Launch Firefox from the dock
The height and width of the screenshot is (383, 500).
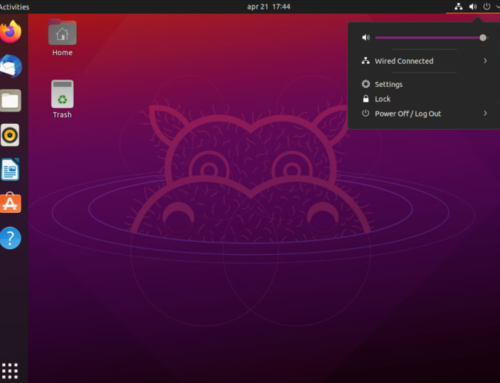point(10,31)
